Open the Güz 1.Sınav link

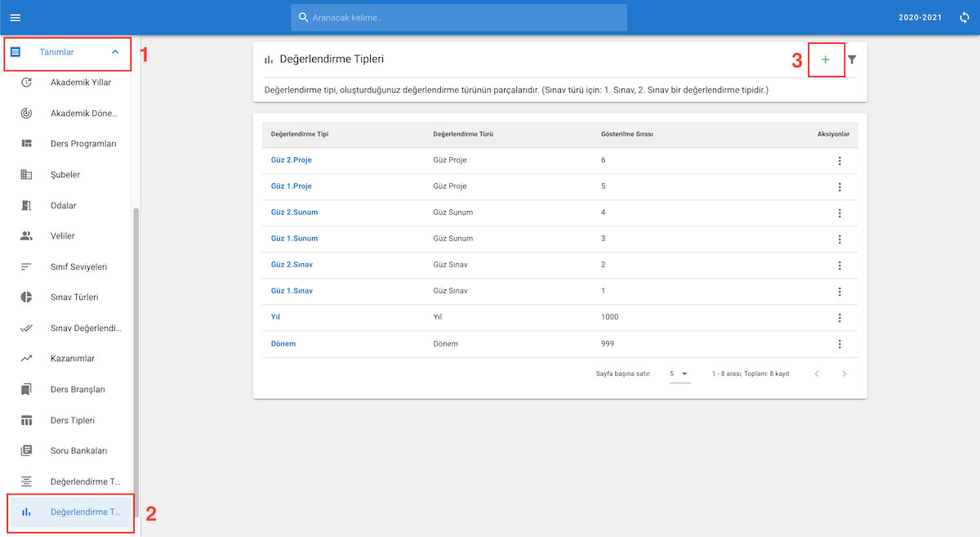tap(292, 291)
